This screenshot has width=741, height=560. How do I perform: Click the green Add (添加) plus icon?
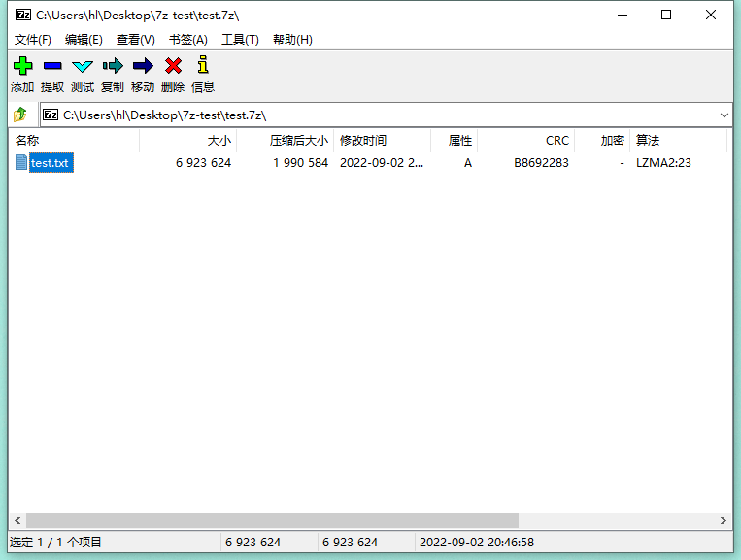tap(22, 66)
